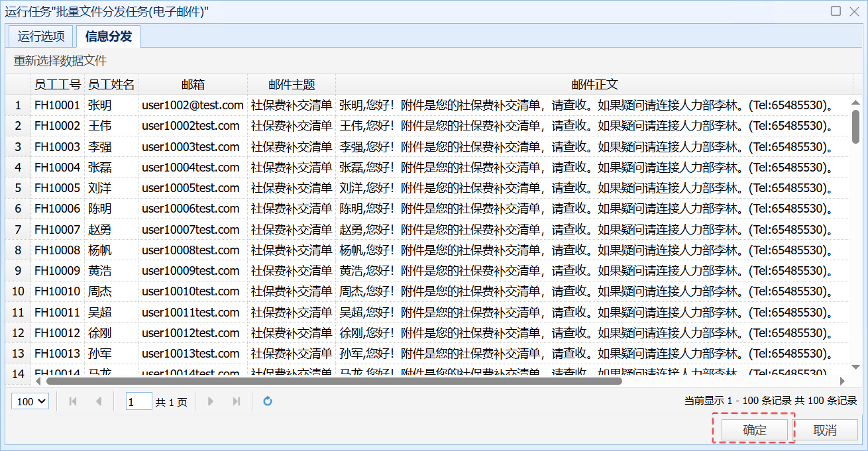The image size is (868, 451).
Task: Click the last page navigation icon
Action: [x=237, y=401]
